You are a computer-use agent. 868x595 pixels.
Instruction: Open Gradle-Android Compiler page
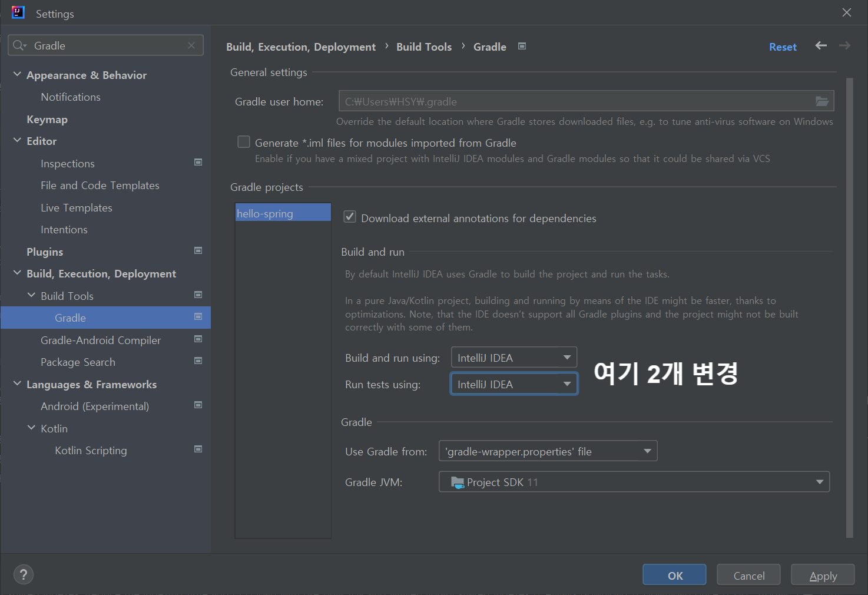[x=101, y=341]
